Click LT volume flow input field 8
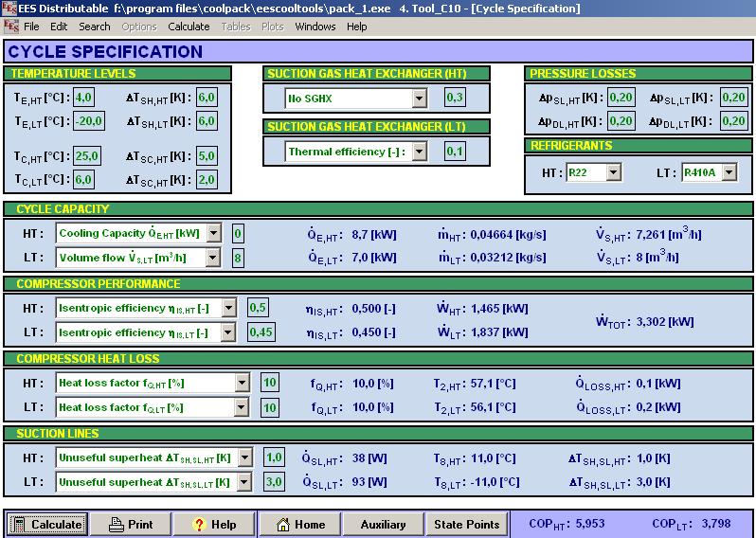The height and width of the screenshot is (538, 756). 238,258
